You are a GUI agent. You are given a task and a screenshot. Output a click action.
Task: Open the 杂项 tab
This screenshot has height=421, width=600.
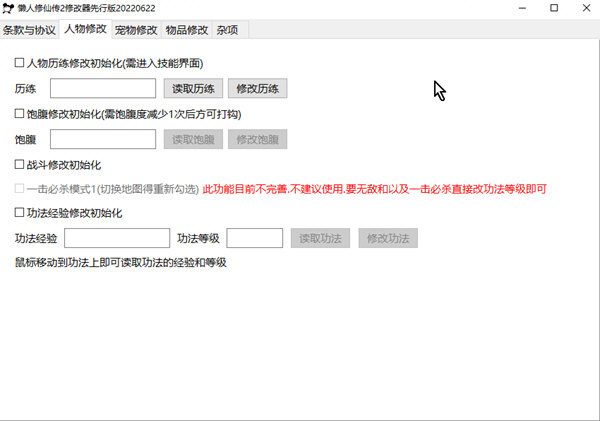click(227, 30)
